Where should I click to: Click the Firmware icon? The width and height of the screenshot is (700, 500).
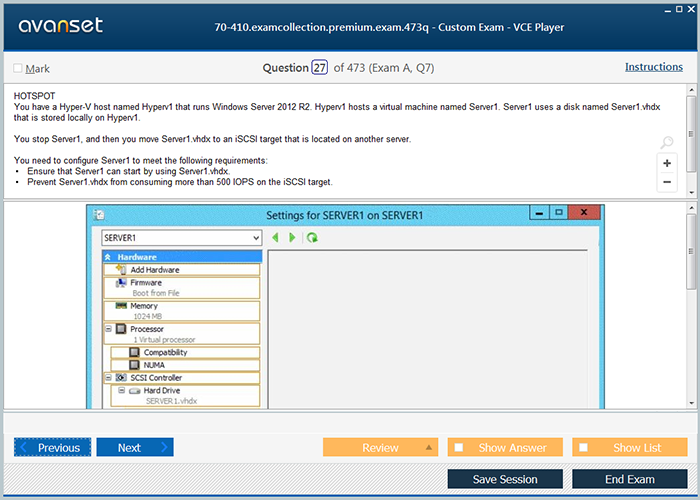(x=121, y=283)
